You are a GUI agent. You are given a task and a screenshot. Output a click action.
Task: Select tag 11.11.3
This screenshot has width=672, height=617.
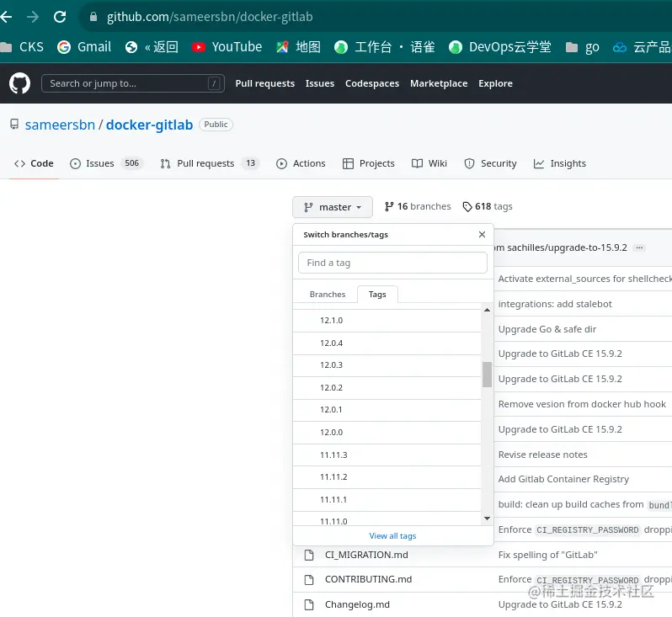(387, 455)
